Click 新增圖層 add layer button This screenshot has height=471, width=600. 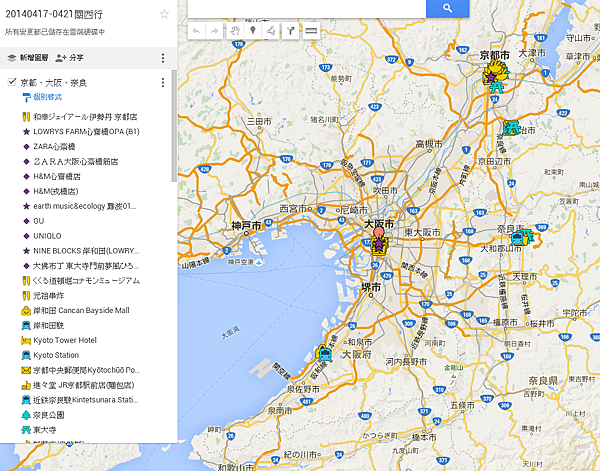(x=28, y=58)
